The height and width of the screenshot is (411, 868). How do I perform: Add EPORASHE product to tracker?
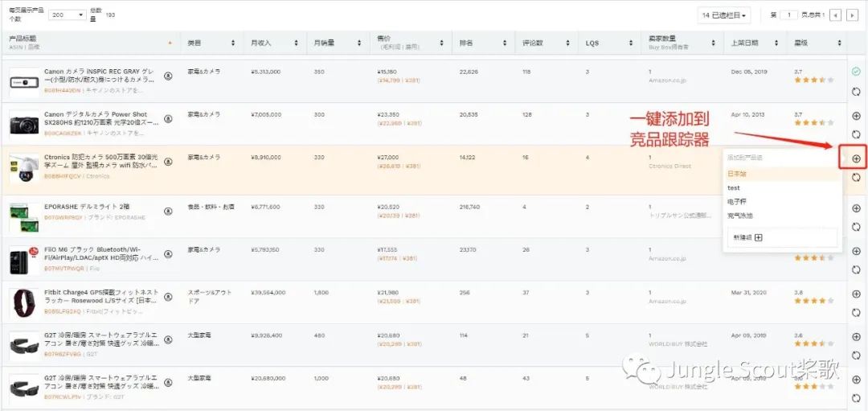pos(856,208)
